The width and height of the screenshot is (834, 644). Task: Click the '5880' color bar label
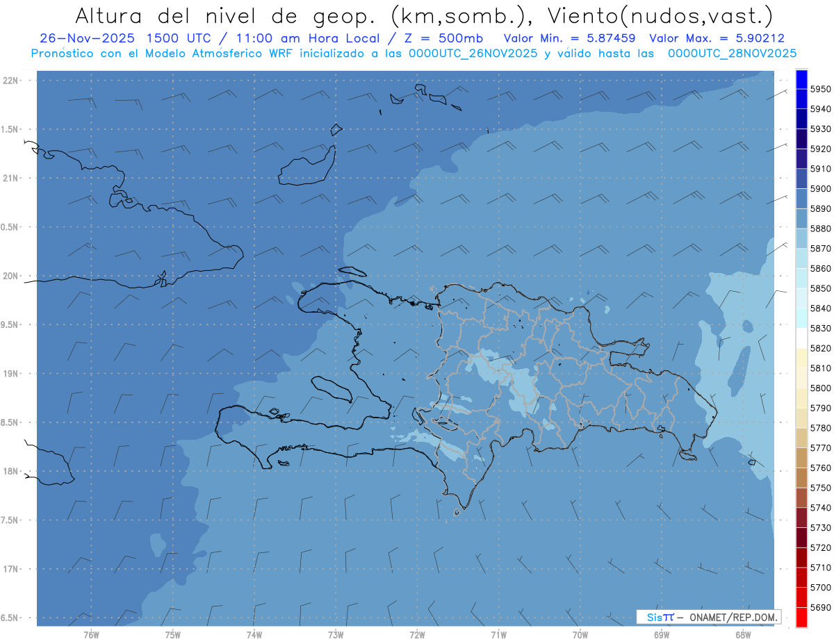point(821,229)
